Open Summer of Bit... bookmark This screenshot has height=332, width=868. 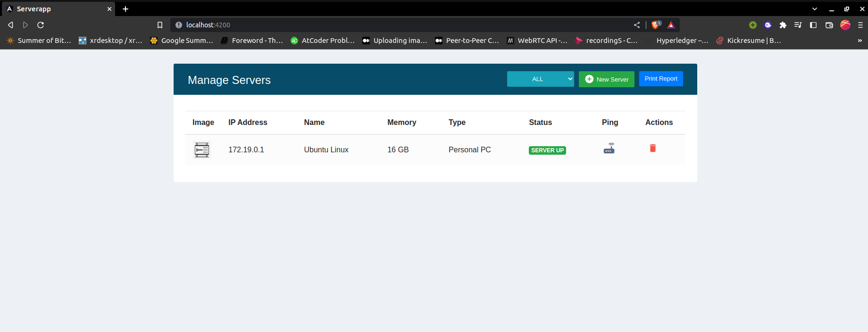click(39, 41)
